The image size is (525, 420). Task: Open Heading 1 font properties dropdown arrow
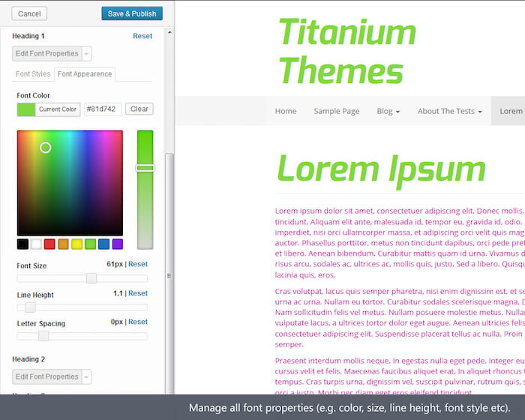click(86, 53)
